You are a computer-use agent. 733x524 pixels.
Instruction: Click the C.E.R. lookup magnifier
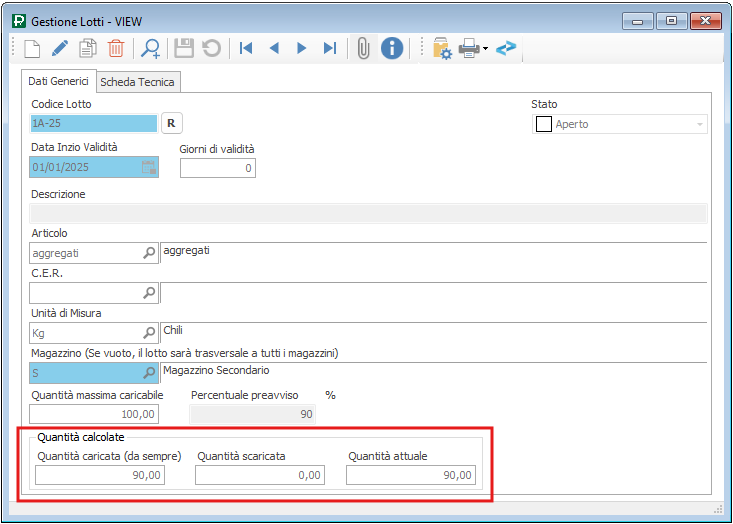point(149,293)
